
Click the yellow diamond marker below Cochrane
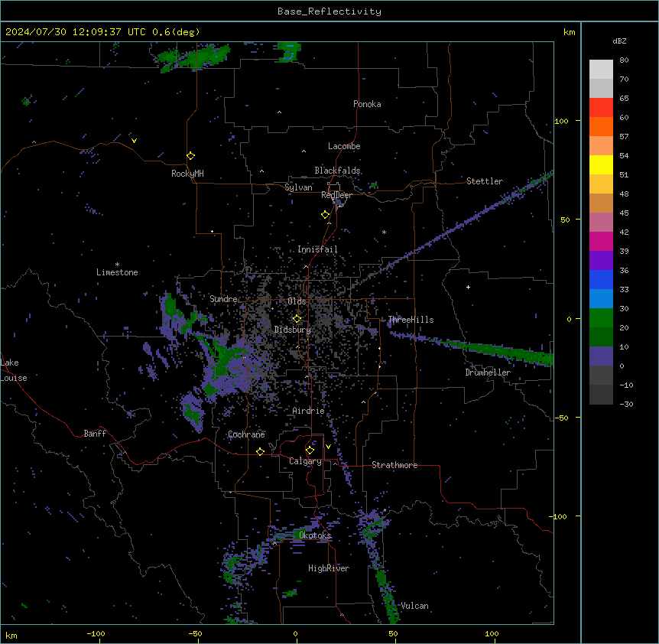(260, 451)
